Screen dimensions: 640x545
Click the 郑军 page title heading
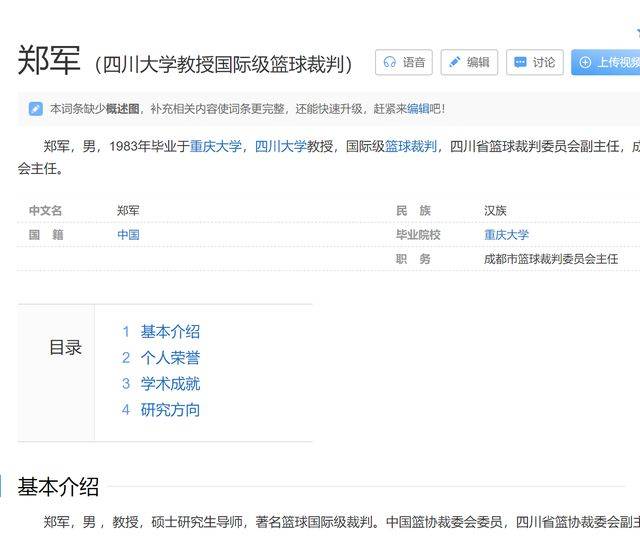click(50, 62)
